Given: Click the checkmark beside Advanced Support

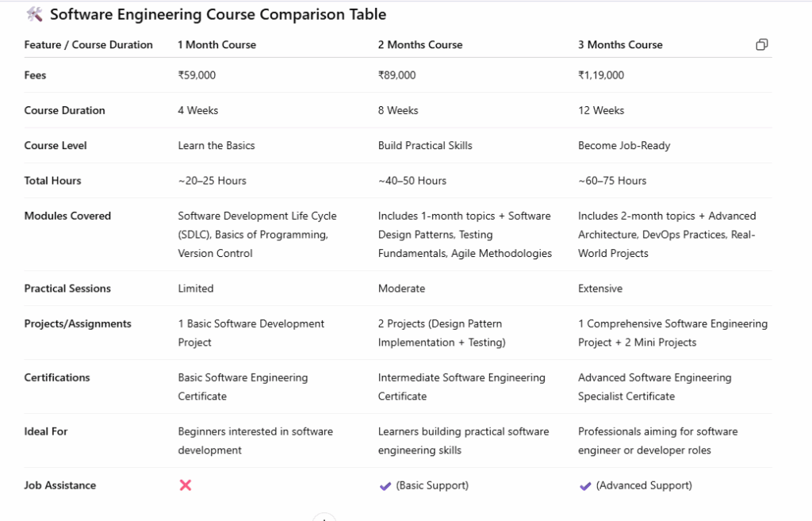Looking at the screenshot, I should point(584,486).
